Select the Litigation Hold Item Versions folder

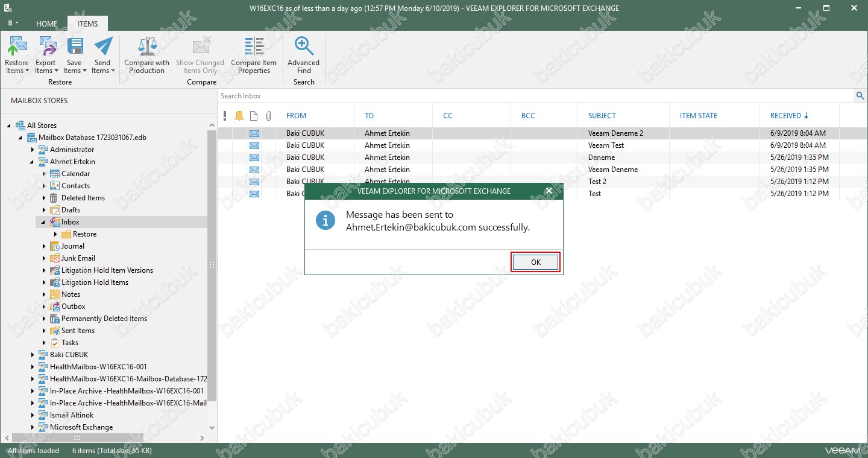[107, 270]
